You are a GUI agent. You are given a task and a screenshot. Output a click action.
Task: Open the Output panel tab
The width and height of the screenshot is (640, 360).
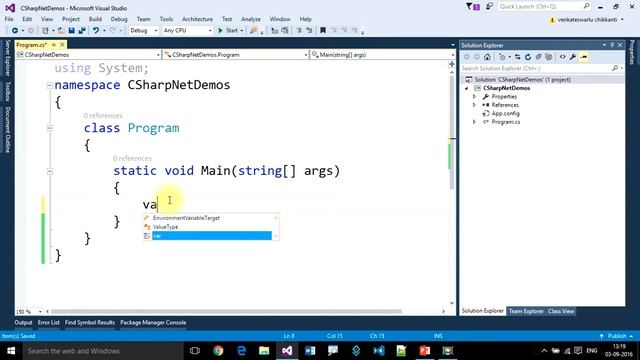[23, 323]
